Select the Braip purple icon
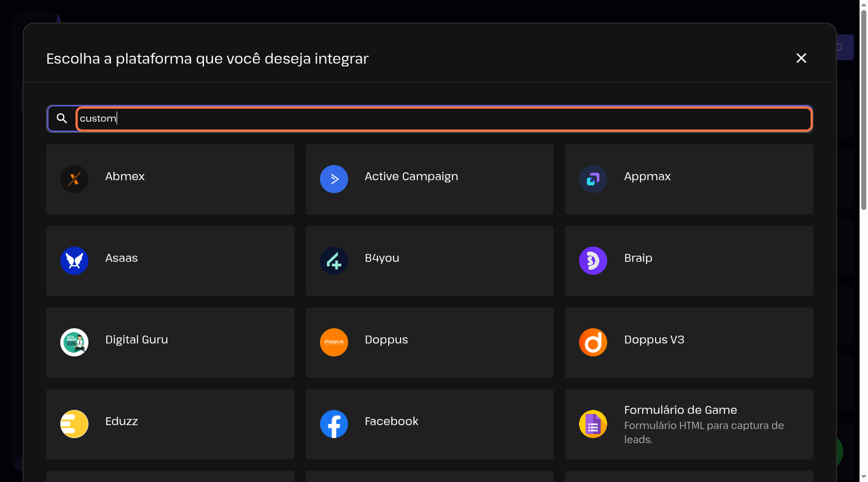 [593, 261]
